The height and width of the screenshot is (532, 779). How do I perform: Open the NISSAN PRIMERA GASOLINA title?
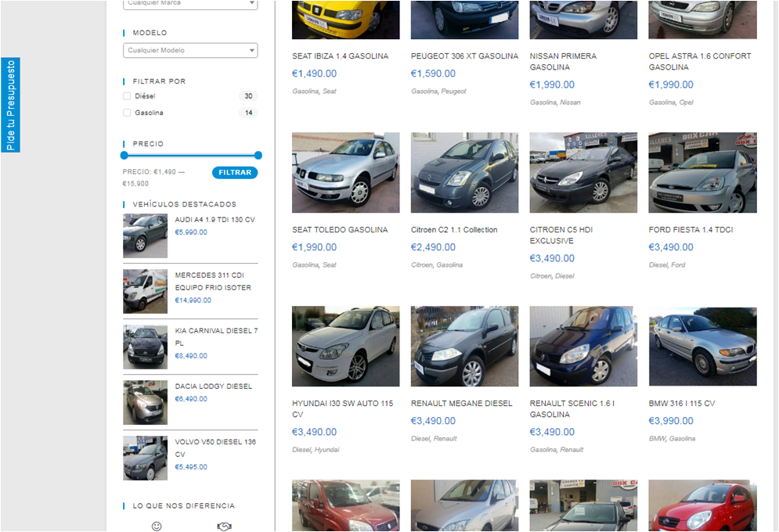tap(563, 62)
